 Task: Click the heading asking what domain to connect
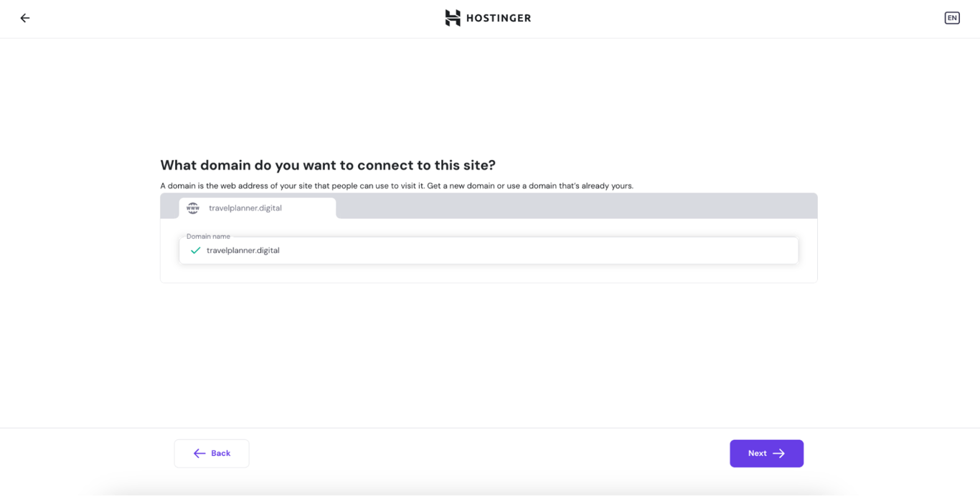[x=327, y=165]
